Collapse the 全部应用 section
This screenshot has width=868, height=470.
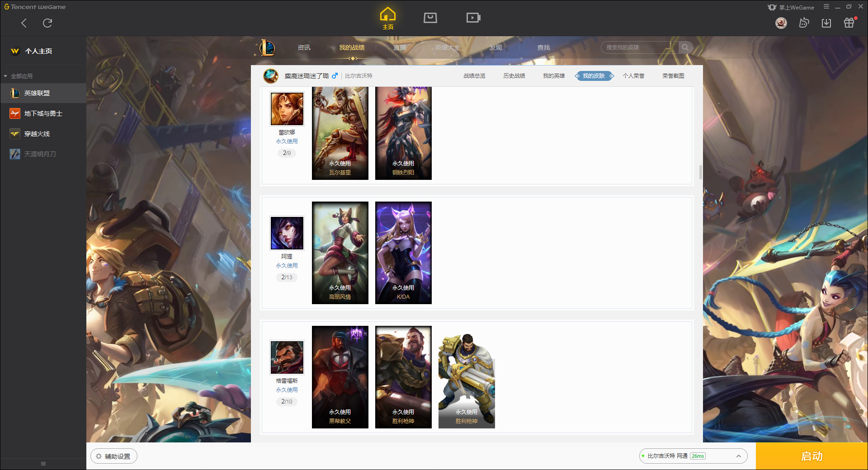tap(19, 76)
